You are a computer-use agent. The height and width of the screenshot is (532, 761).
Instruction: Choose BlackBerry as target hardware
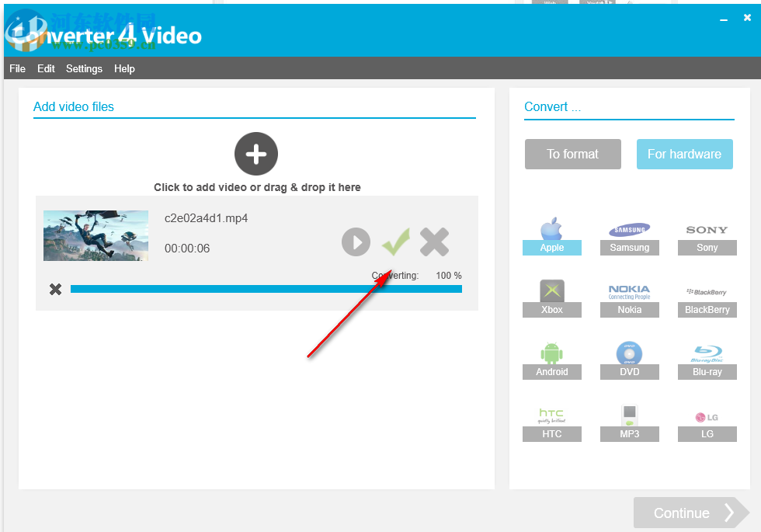[x=707, y=297]
